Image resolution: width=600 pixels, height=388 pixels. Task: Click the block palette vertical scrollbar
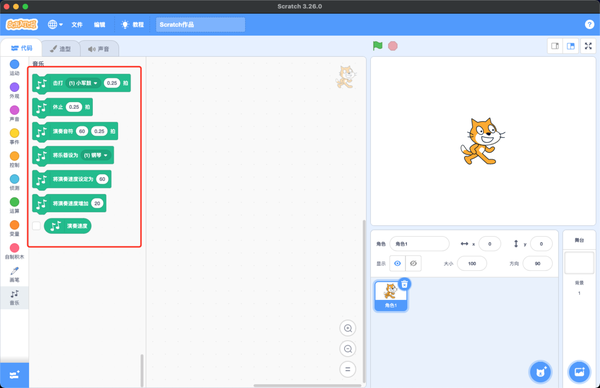[142, 370]
